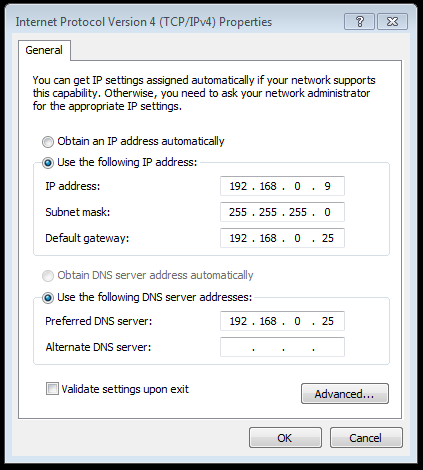Click the Subnet mask field

282,212
